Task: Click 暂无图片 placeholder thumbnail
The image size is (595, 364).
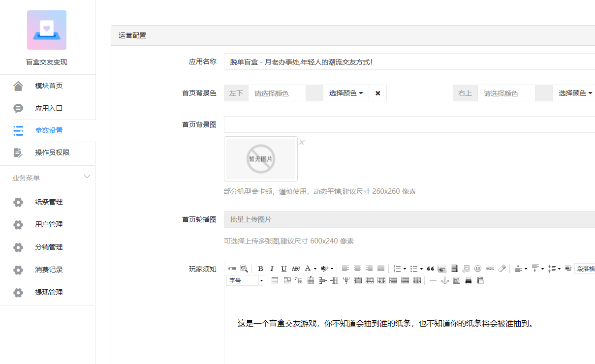Action: coord(261,159)
